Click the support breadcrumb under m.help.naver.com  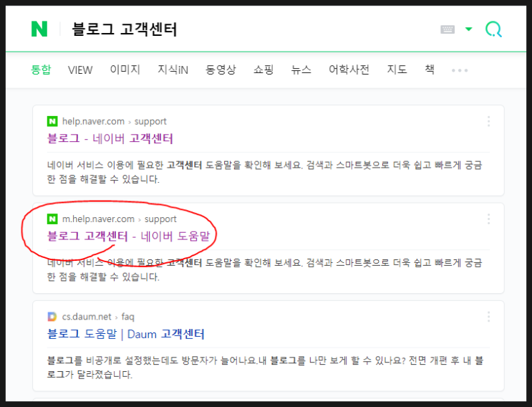(x=160, y=219)
